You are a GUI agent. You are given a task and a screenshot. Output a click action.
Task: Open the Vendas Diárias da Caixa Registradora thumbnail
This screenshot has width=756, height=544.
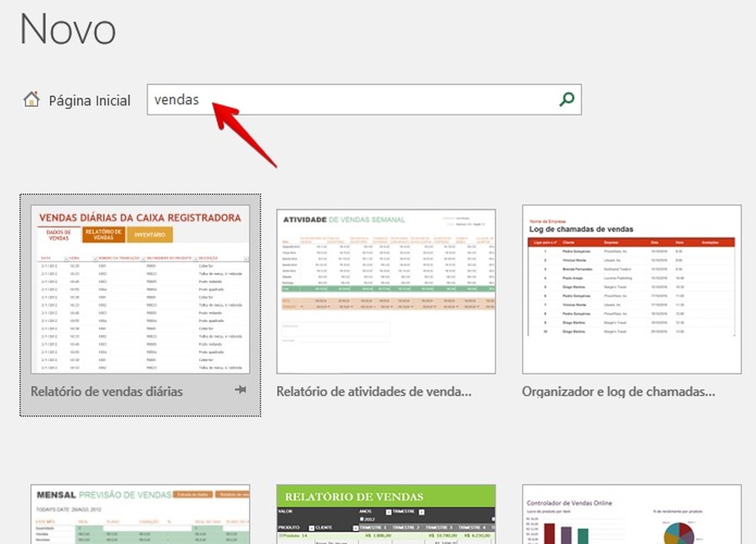140,289
